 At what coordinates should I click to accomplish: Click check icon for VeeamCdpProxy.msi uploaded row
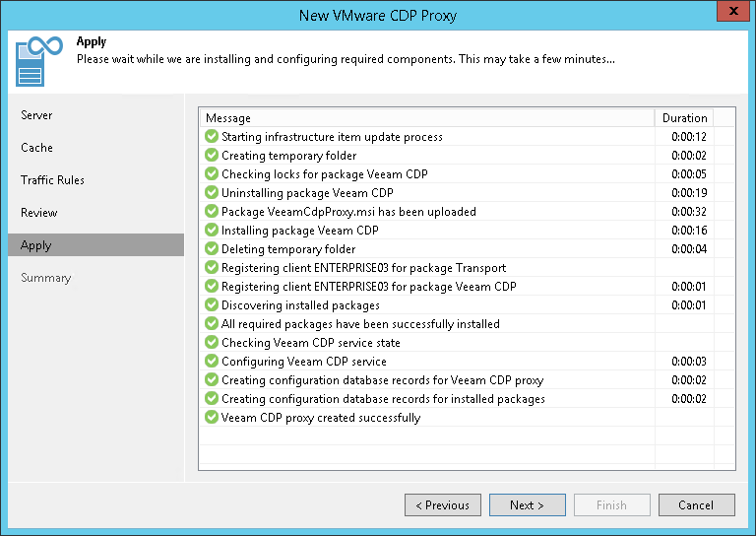(x=212, y=211)
